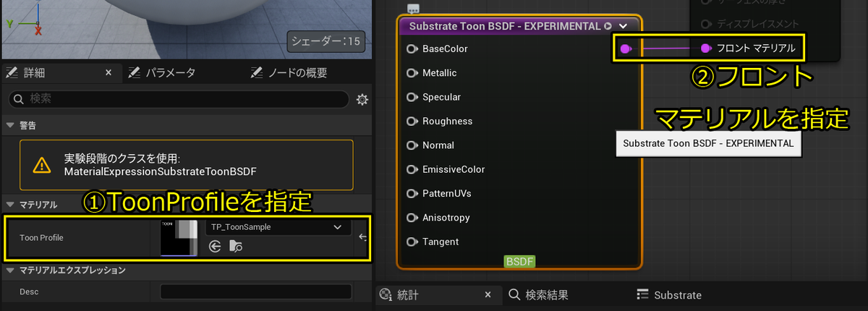Close the 統計 tab

pyautogui.click(x=488, y=295)
